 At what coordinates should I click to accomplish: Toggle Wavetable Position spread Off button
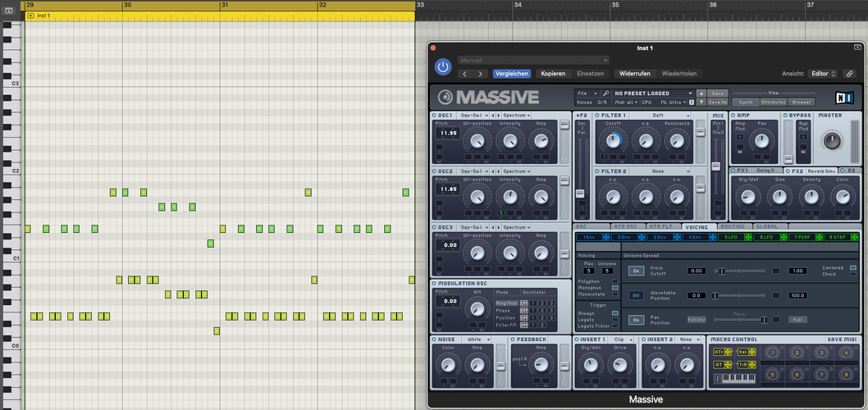[x=636, y=295]
